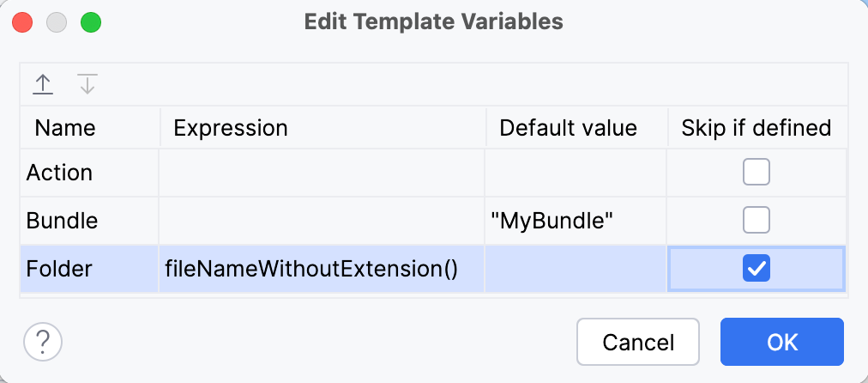Click the Move Down arrow icon

87,84
